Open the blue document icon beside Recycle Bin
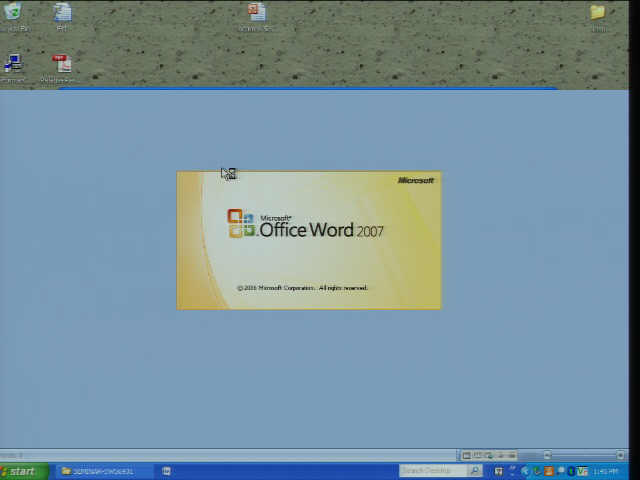This screenshot has height=480, width=640. pyautogui.click(x=62, y=11)
